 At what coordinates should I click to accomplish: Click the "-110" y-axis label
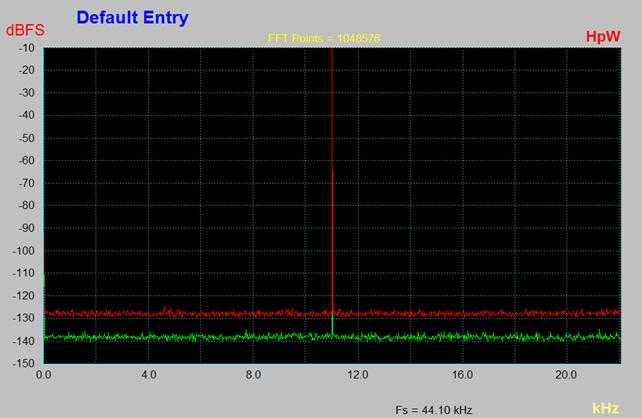[24, 273]
